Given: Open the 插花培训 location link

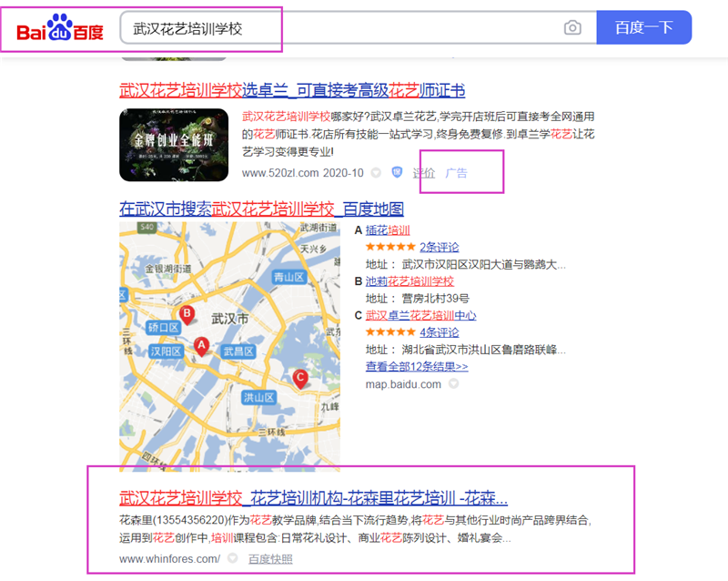Looking at the screenshot, I should pyautogui.click(x=388, y=230).
